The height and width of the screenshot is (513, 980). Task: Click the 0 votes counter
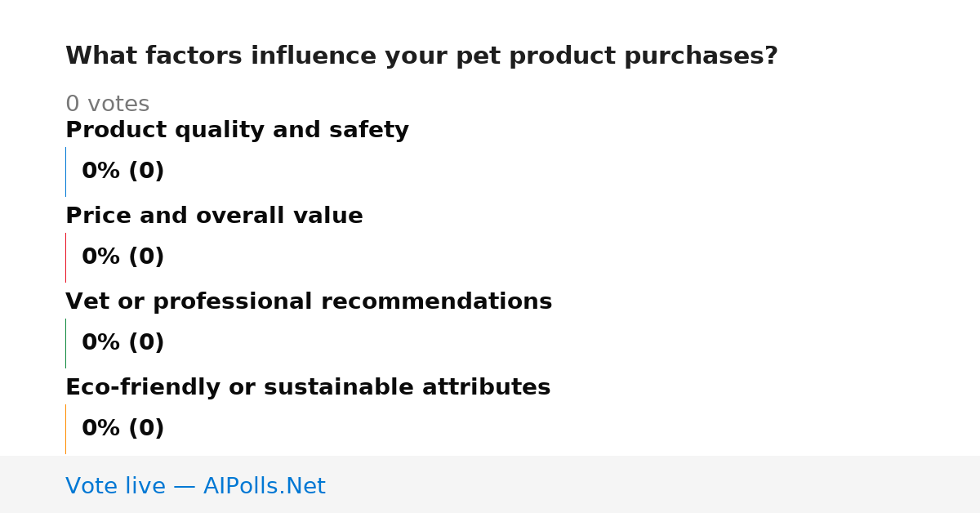click(x=107, y=105)
